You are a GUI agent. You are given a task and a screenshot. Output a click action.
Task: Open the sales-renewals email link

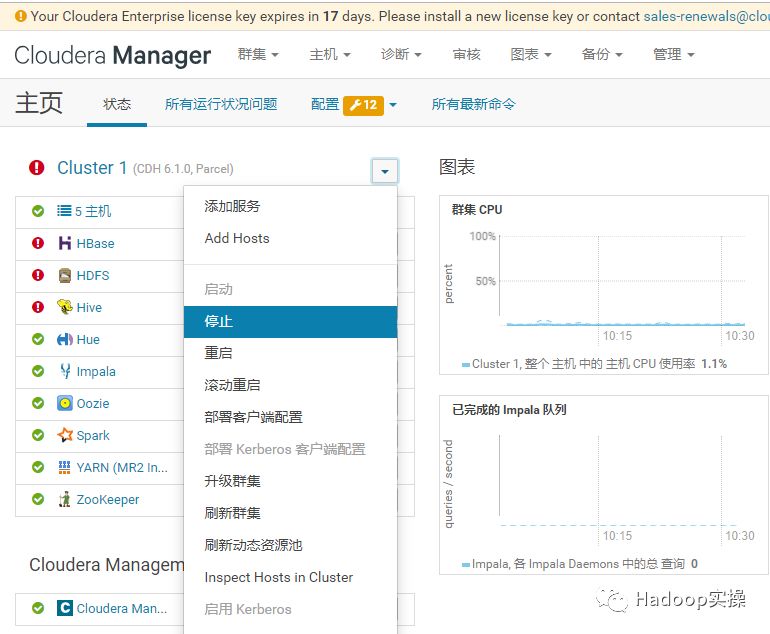click(x=706, y=16)
